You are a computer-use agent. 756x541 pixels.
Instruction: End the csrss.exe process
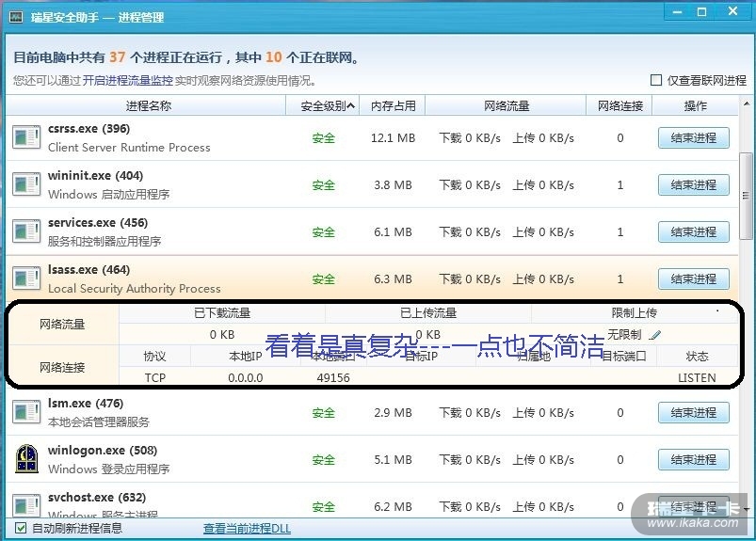693,138
